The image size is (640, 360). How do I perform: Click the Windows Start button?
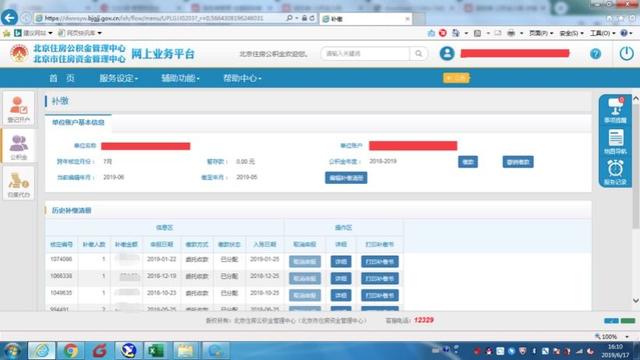pos(12,351)
